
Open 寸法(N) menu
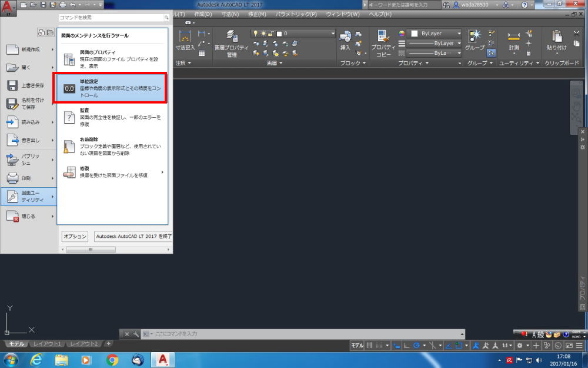click(230, 14)
